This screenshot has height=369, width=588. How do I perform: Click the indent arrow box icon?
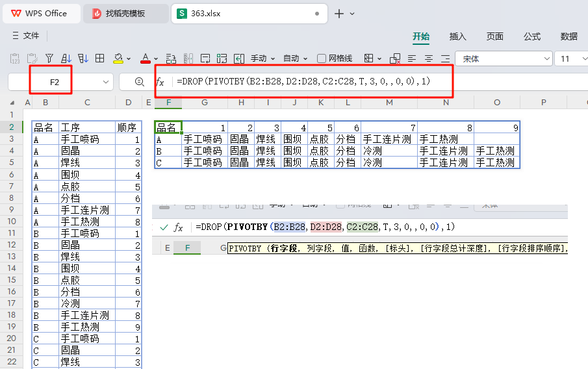point(239,58)
